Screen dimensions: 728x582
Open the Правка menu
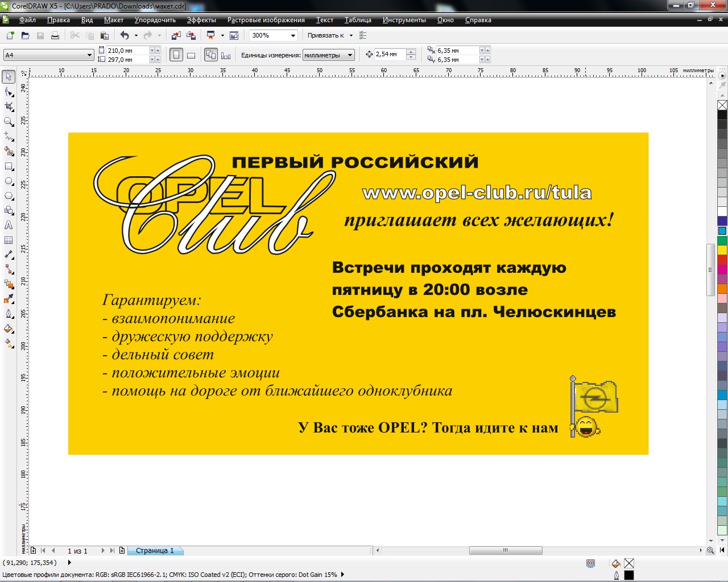(x=58, y=20)
